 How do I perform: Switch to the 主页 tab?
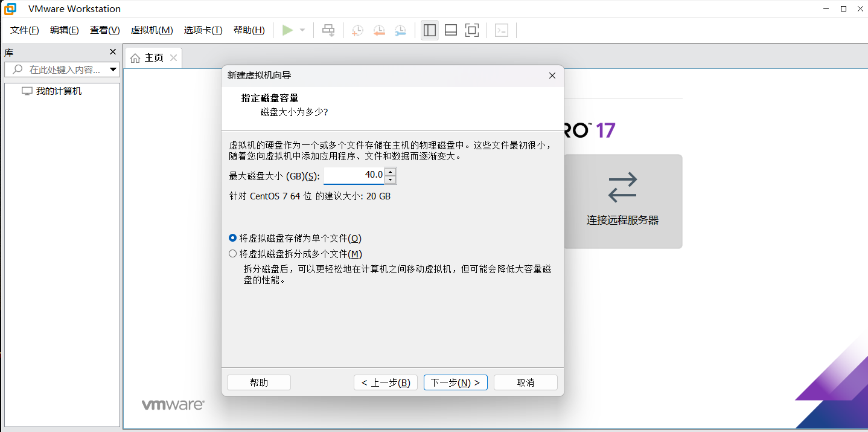pos(154,58)
